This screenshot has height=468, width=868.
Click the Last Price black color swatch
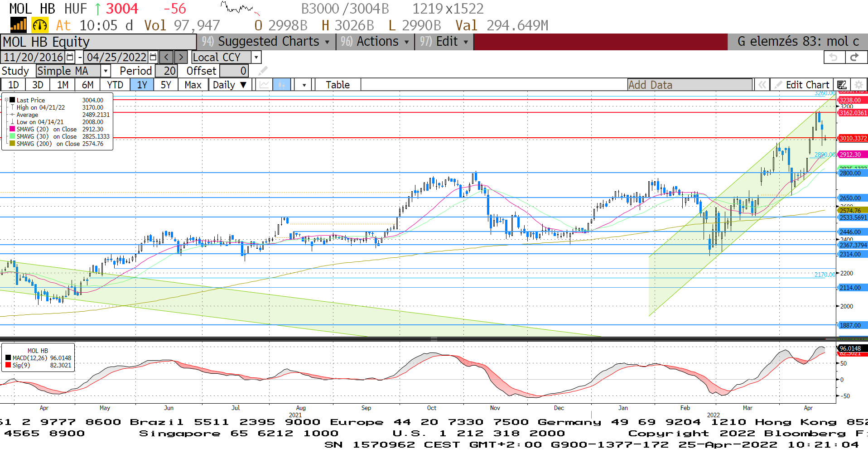point(13,100)
